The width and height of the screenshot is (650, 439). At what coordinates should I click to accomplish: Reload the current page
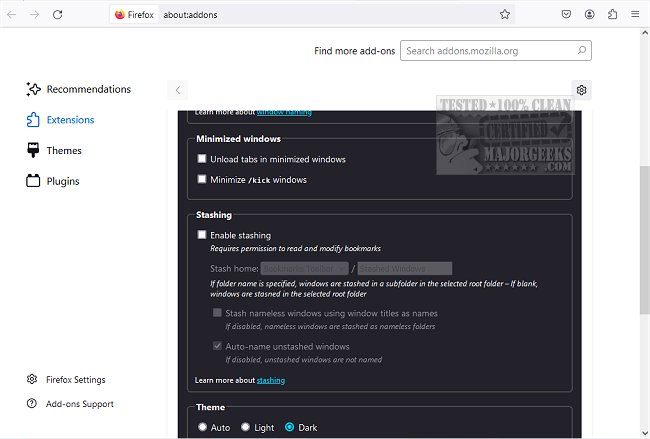coord(58,15)
